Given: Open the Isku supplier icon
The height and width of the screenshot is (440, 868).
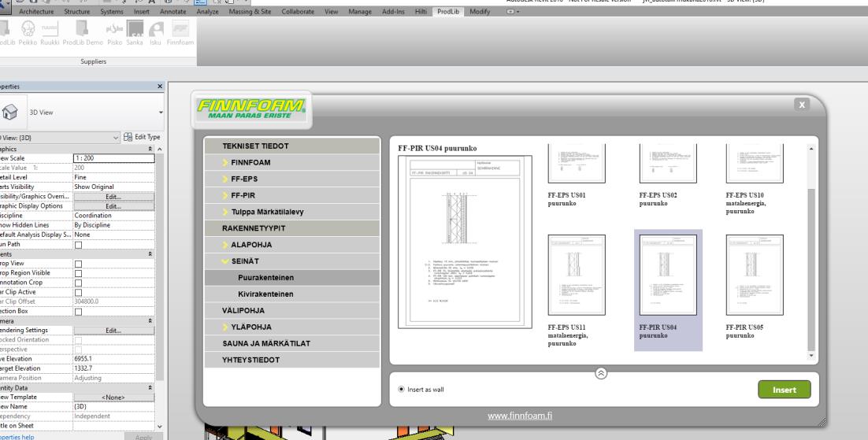Looking at the screenshot, I should (x=155, y=32).
